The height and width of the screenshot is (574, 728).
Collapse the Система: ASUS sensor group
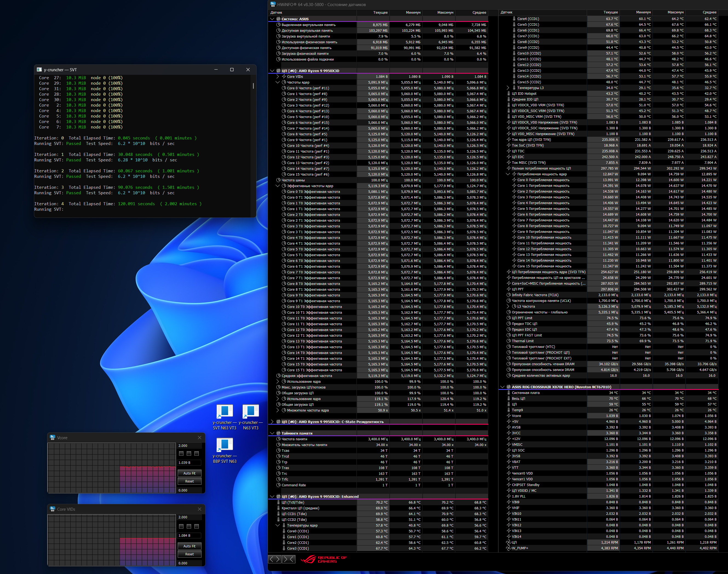pyautogui.click(x=272, y=19)
